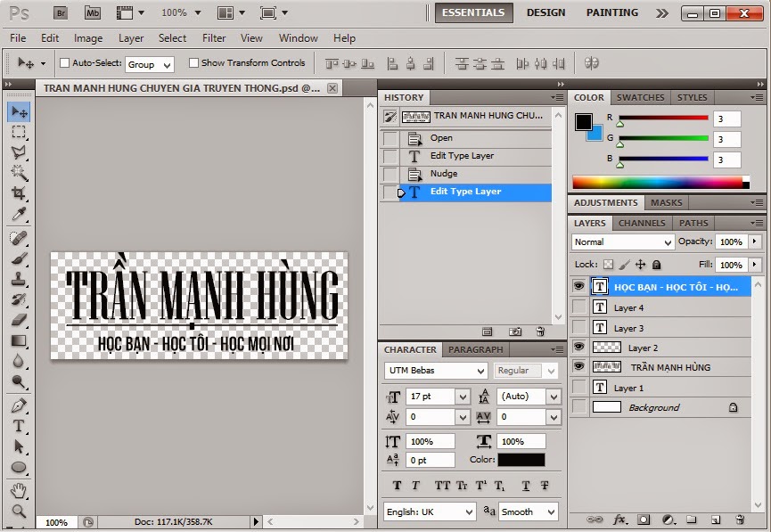This screenshot has height=532, width=771.
Task: Click the Open history state
Action: tap(465, 138)
